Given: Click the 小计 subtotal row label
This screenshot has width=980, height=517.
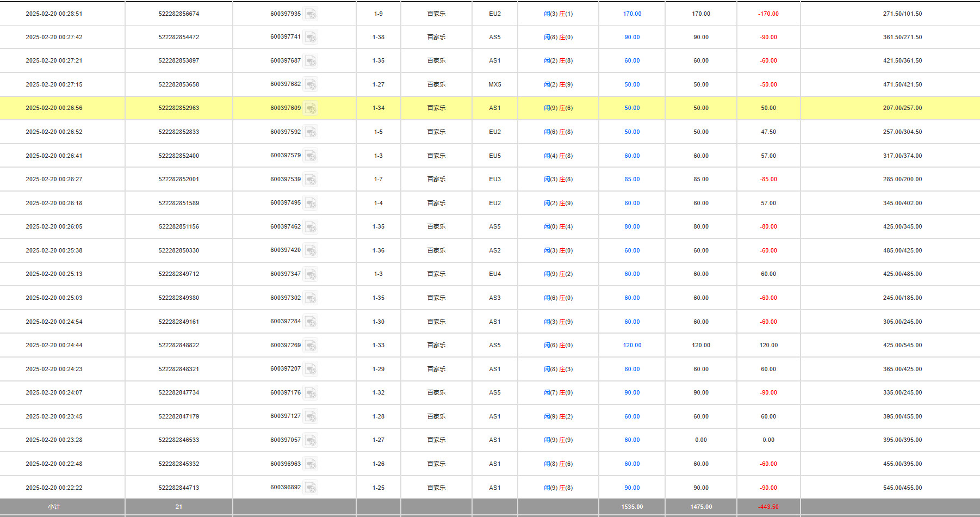Looking at the screenshot, I should click(x=54, y=507).
